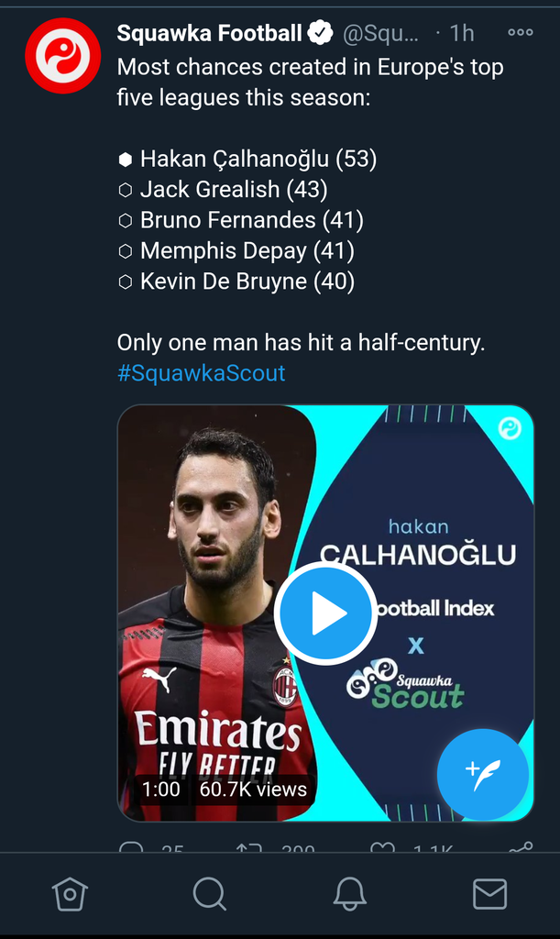Open Squawka Football's profile avatar
Viewport: 560px width, 939px height.
pyautogui.click(x=62, y=55)
